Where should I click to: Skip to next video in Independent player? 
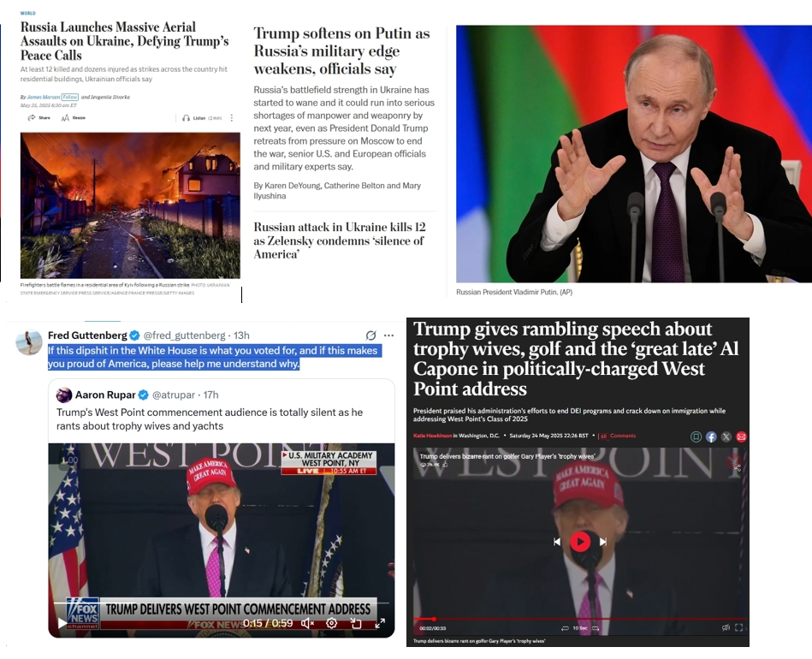(x=602, y=542)
